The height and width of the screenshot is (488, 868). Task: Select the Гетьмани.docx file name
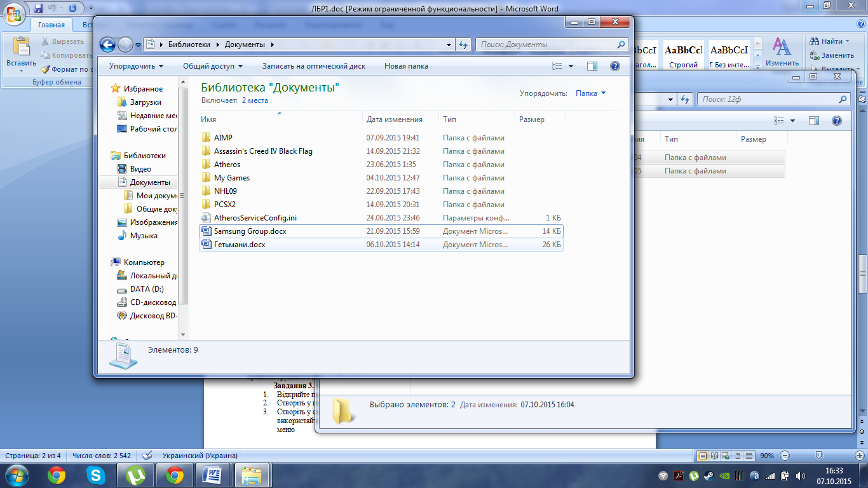240,245
